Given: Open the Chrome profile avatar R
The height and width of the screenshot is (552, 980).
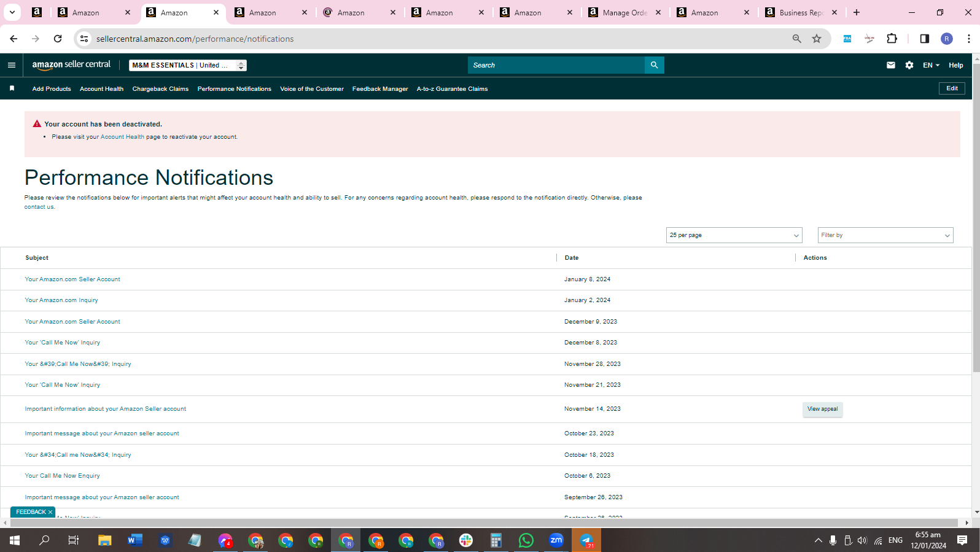Looking at the screenshot, I should (x=947, y=39).
